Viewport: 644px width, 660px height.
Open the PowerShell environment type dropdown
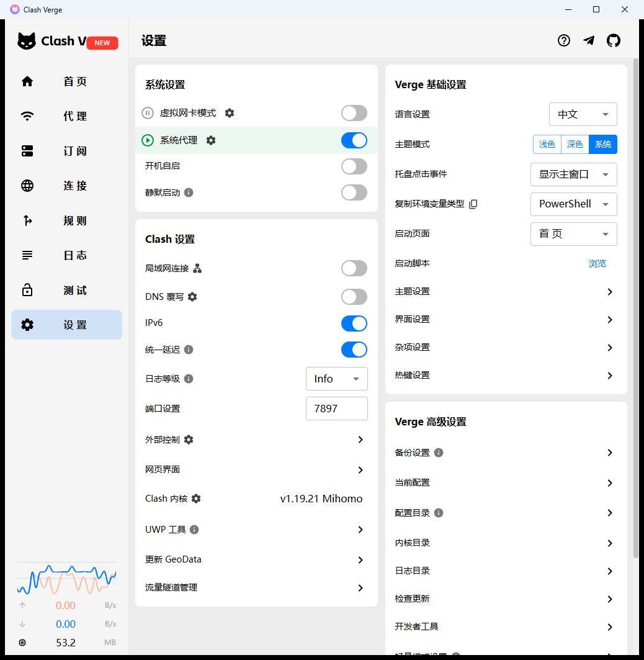[574, 204]
